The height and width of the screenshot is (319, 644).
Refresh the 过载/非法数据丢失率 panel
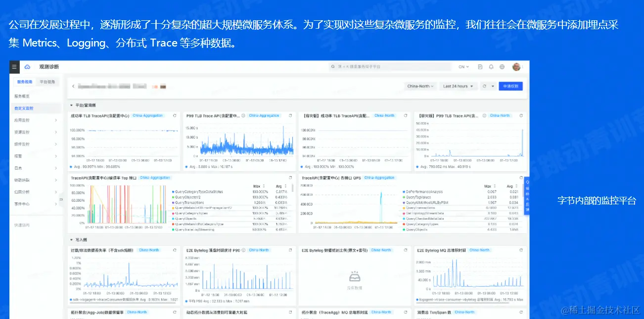point(175,250)
